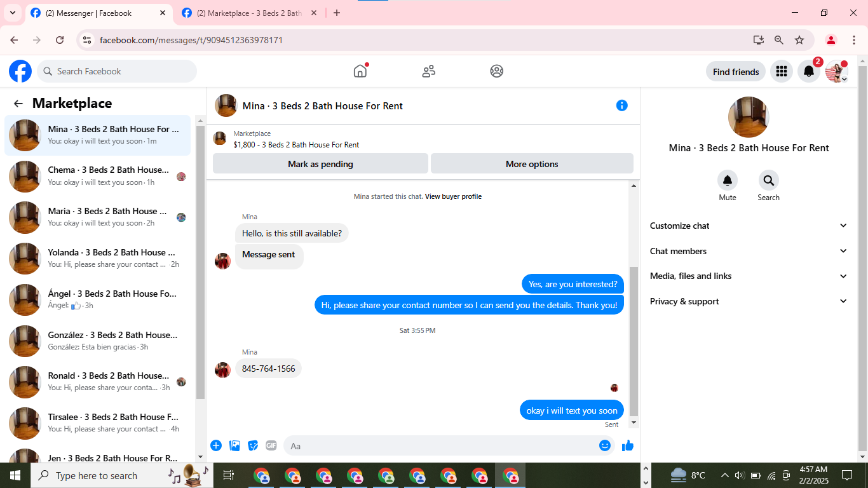Open Ronald conversation in chat list

pos(98,382)
